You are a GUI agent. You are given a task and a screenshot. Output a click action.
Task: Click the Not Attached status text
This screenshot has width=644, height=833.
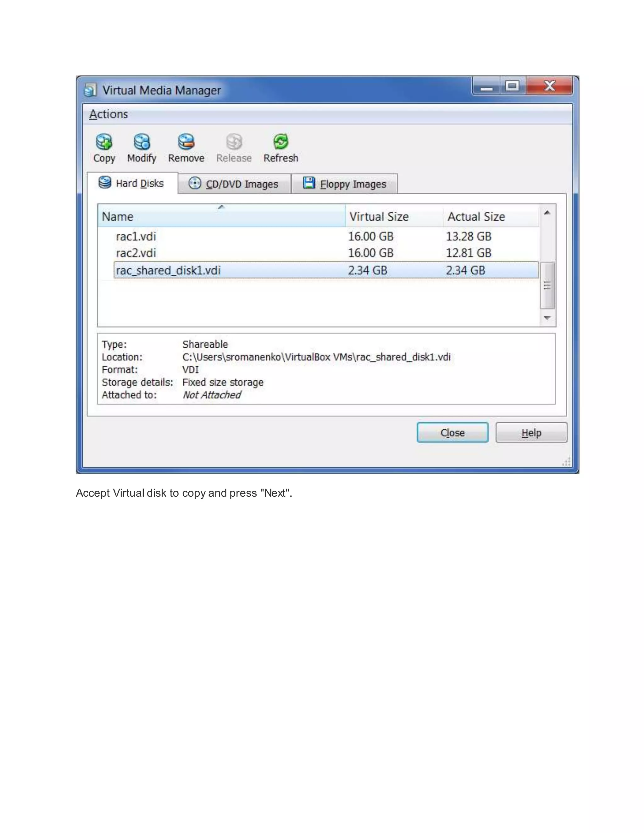(212, 395)
